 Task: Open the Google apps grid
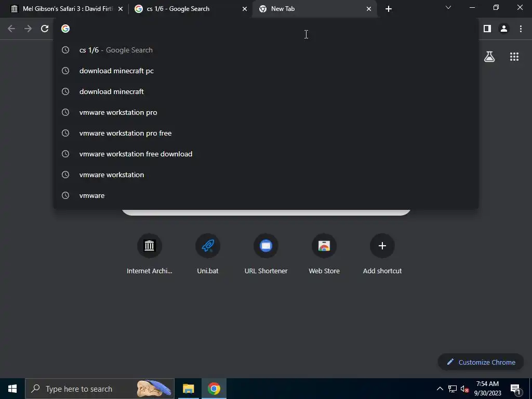(x=514, y=57)
